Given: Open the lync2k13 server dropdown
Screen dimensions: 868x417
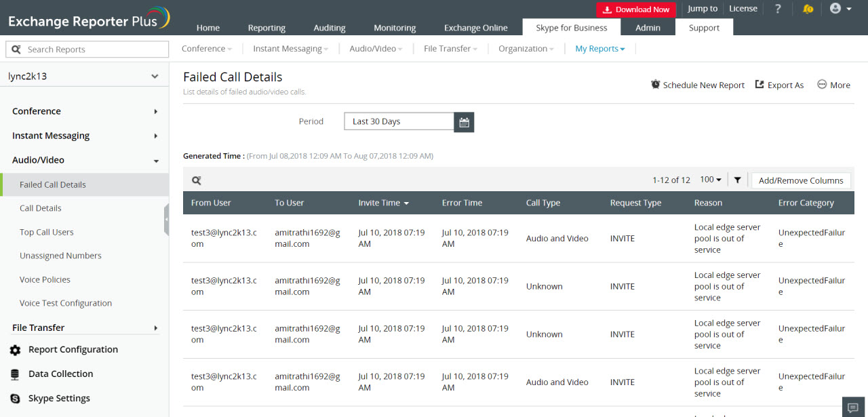Looking at the screenshot, I should 84,77.
